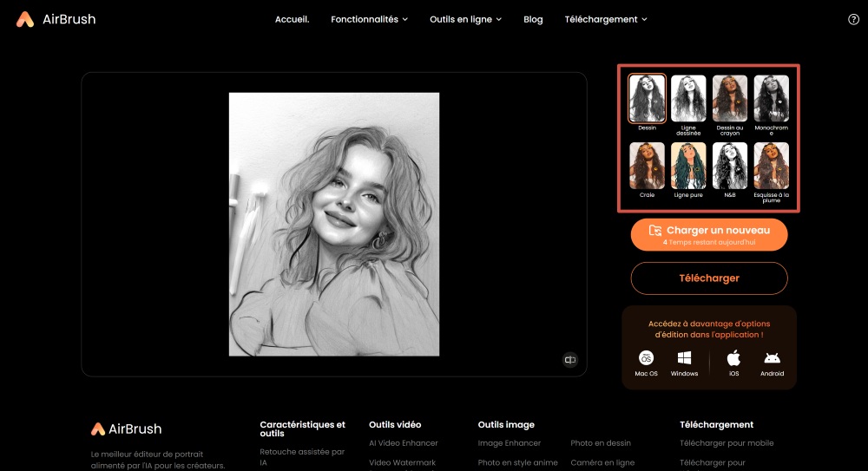
Task: Open the help question mark icon
Action: click(853, 19)
